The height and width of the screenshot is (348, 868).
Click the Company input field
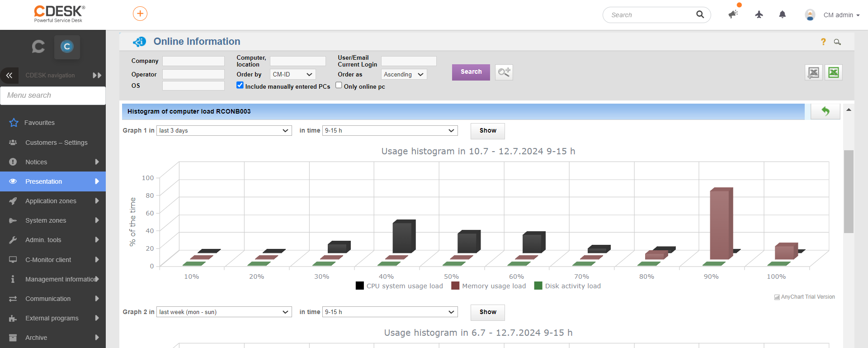(193, 61)
